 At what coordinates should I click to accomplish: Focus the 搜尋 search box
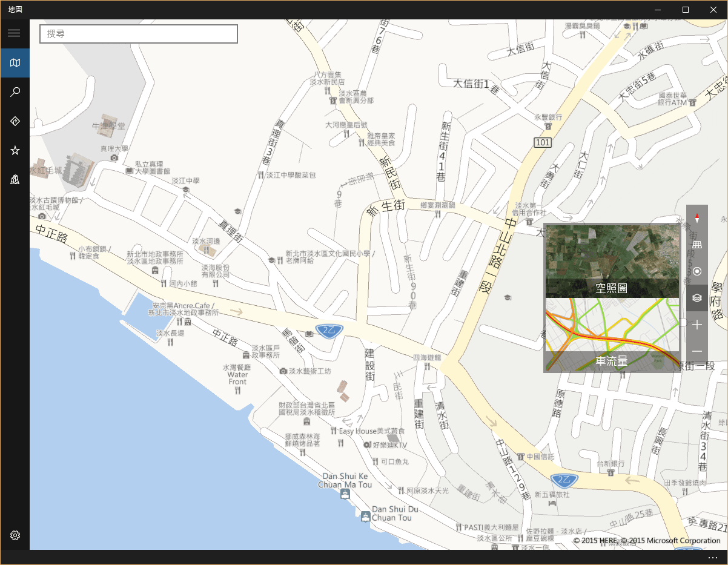pyautogui.click(x=139, y=34)
